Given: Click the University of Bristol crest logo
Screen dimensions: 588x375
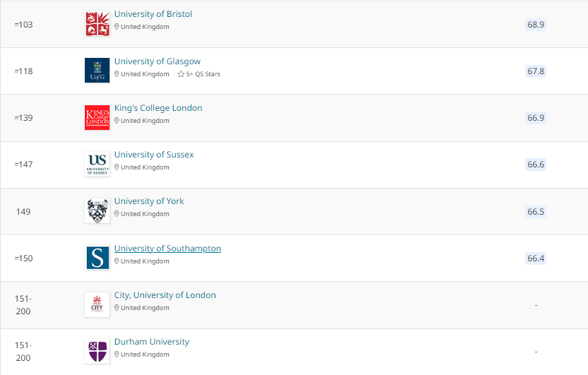Looking at the screenshot, I should [97, 24].
